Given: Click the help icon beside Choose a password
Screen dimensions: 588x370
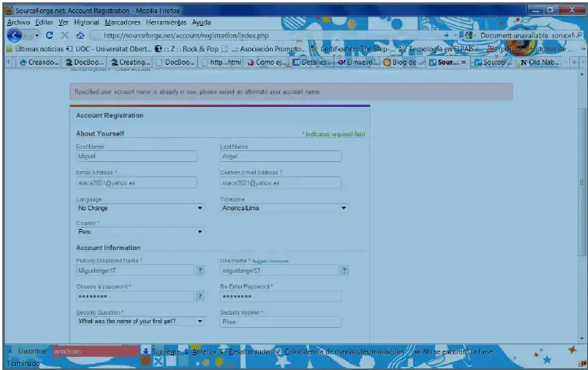Looking at the screenshot, I should pos(200,296).
